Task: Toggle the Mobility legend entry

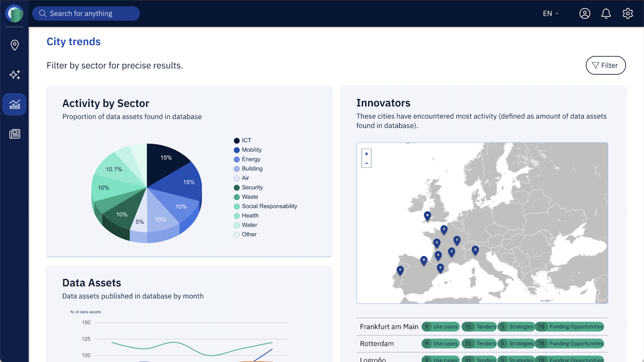Action: click(x=247, y=150)
